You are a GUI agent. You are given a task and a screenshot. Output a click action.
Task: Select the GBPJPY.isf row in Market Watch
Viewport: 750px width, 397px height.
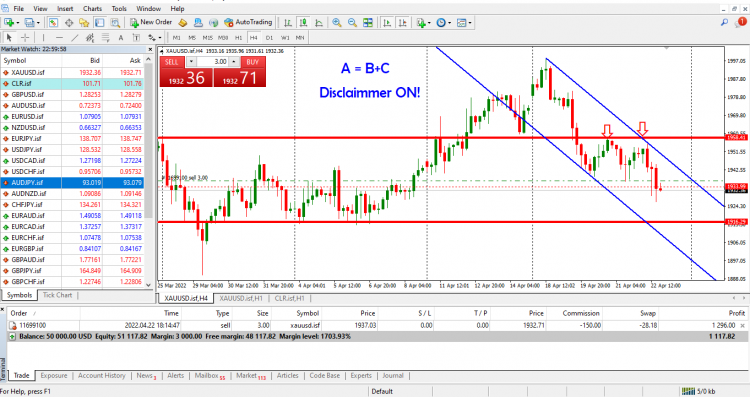(x=72, y=270)
